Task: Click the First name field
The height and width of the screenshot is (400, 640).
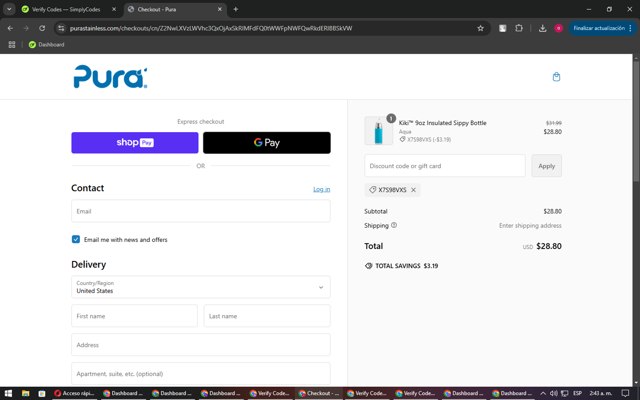Action: tap(134, 316)
